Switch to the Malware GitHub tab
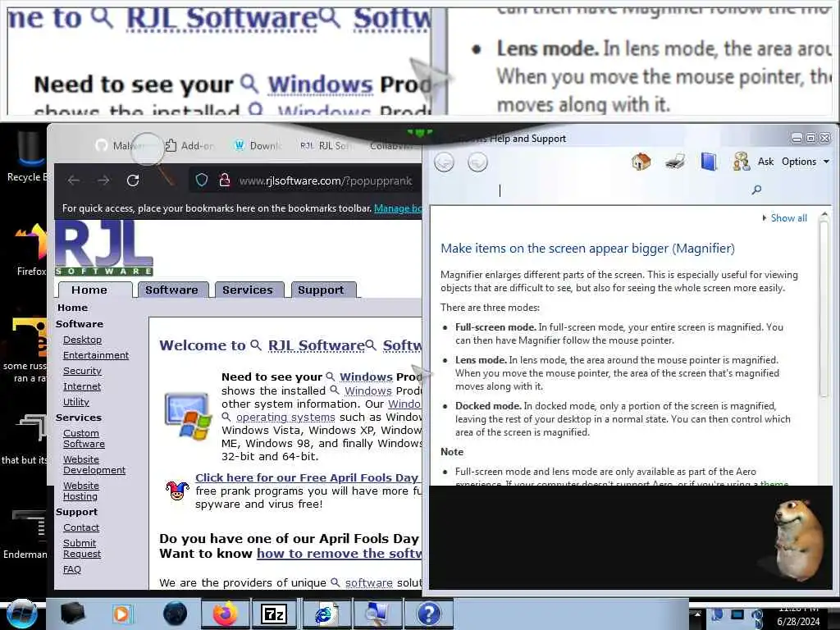Screen dimensions: 840x630 [121, 146]
